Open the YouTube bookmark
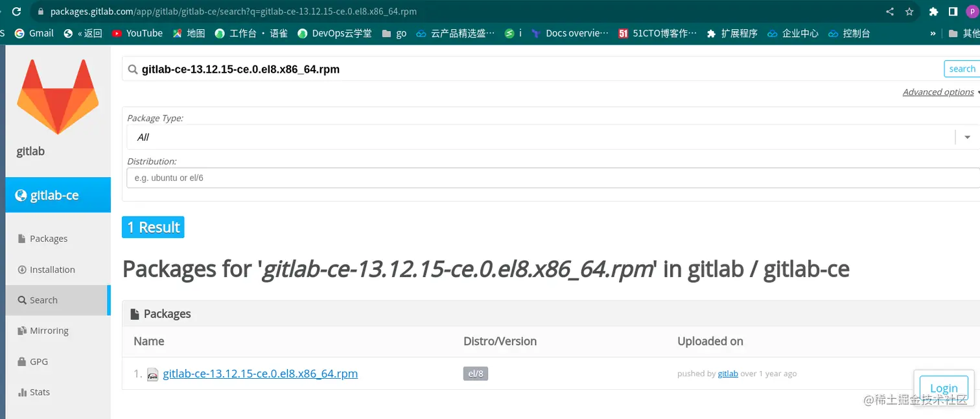Screen dimensions: 980x419 [137, 33]
